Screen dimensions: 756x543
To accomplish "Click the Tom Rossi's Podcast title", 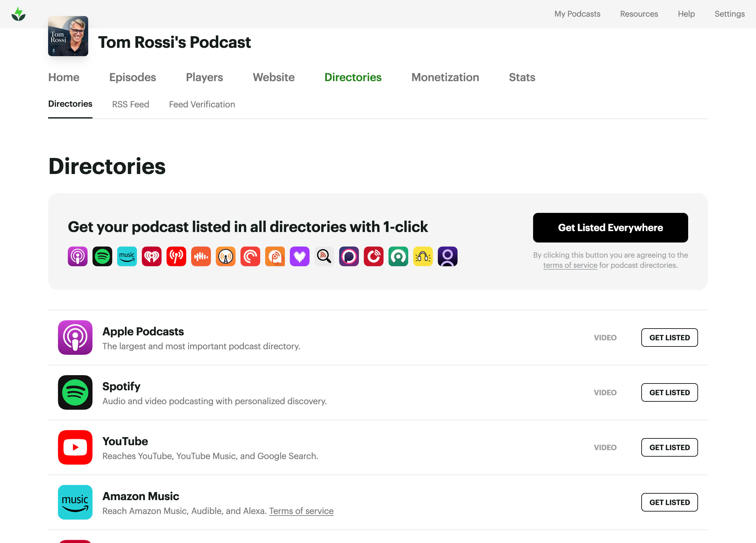I will (x=174, y=42).
